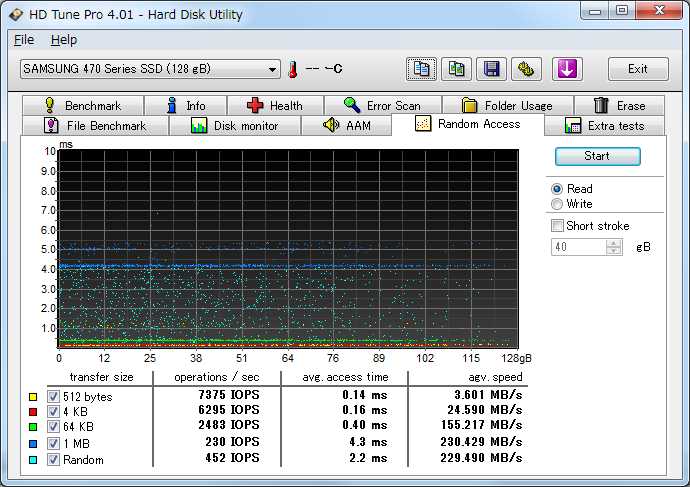690x487 pixels.
Task: Click the Exit button
Action: (638, 69)
